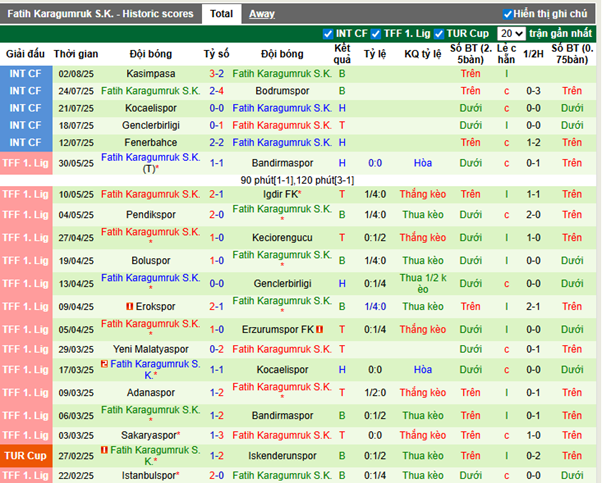
Task: Open the Yeni Malatyaspor team link
Action: tap(151, 349)
